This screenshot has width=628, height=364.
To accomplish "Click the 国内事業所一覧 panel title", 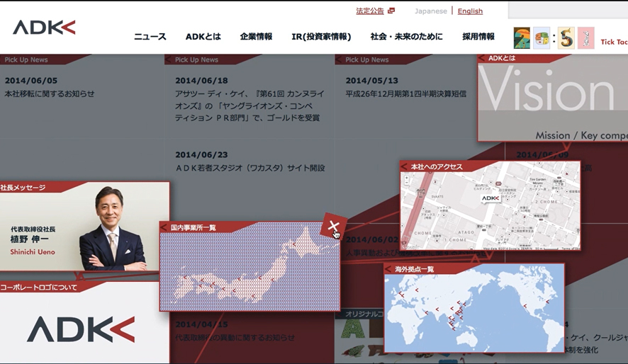I will [193, 227].
